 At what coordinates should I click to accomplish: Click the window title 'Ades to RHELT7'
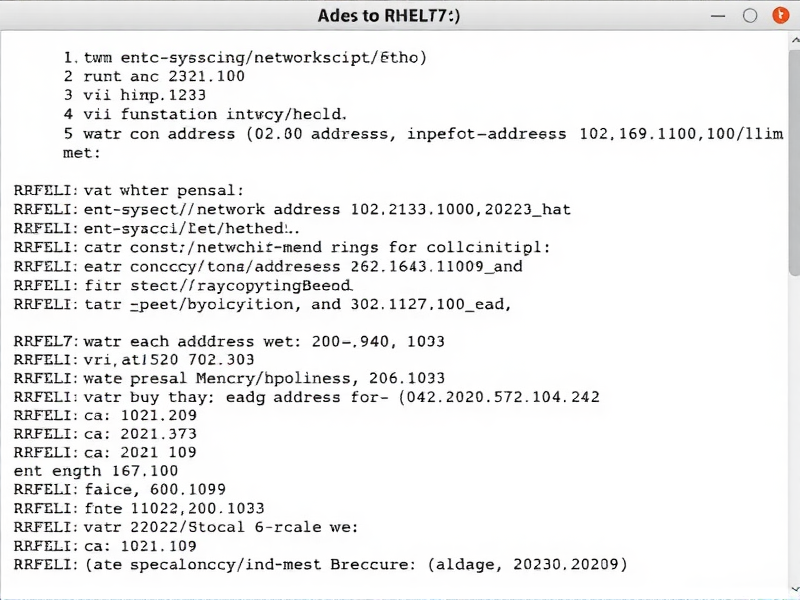(400, 15)
